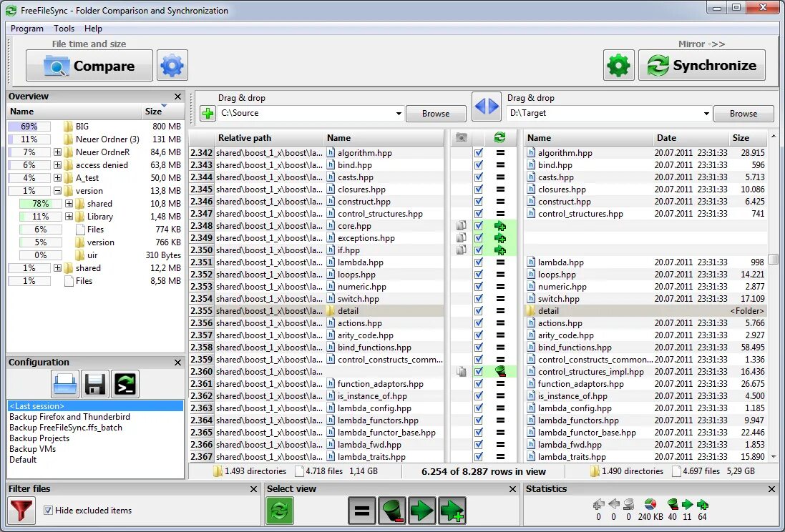Add folder pair with green plus
The width and height of the screenshot is (785, 532).
click(208, 113)
